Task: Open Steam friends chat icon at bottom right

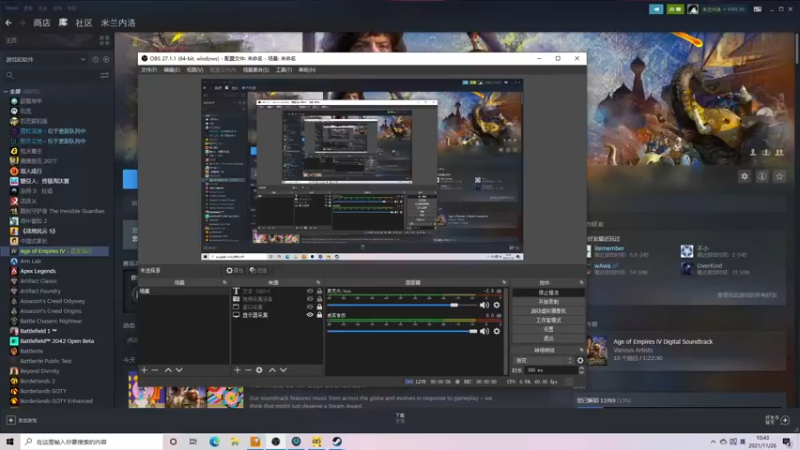Action: tap(785, 420)
